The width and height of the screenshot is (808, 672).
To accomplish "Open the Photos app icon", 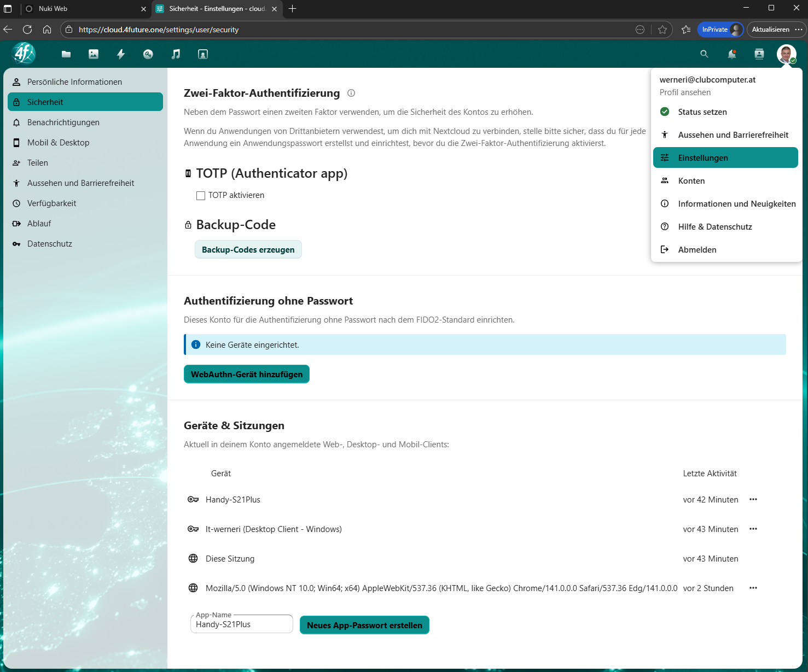I will click(94, 54).
